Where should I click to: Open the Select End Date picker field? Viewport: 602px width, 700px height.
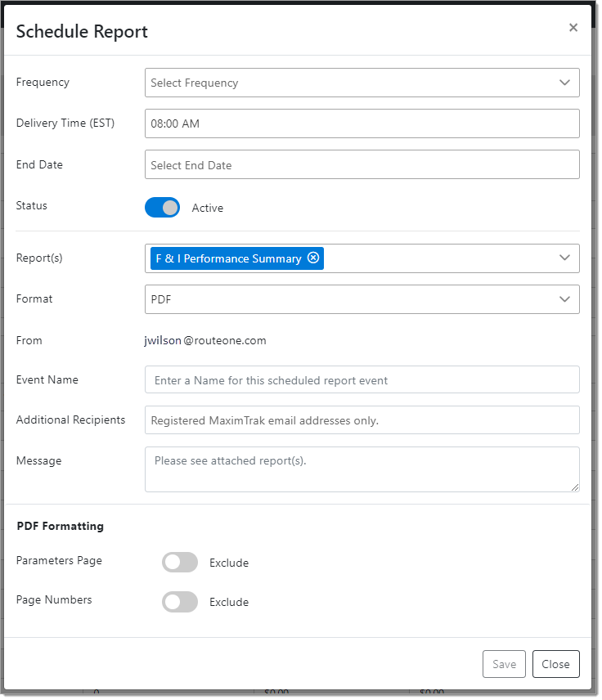coord(362,164)
